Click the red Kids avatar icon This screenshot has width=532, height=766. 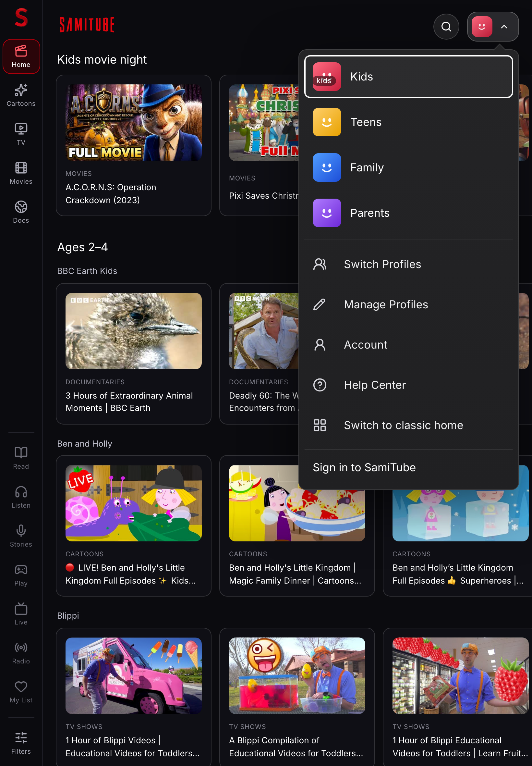pos(327,77)
